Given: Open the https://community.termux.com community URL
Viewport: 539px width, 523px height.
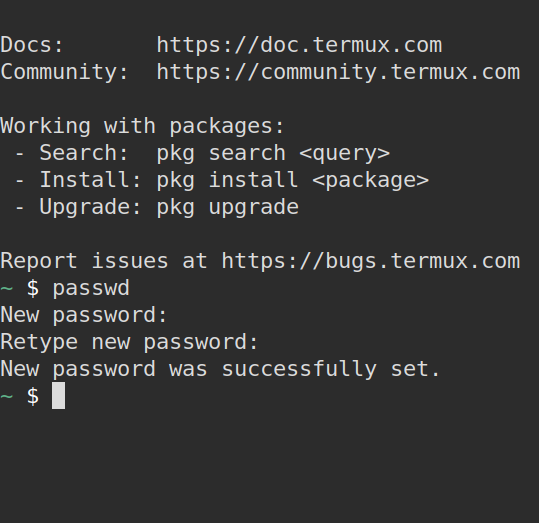Looking at the screenshot, I should (x=339, y=73).
